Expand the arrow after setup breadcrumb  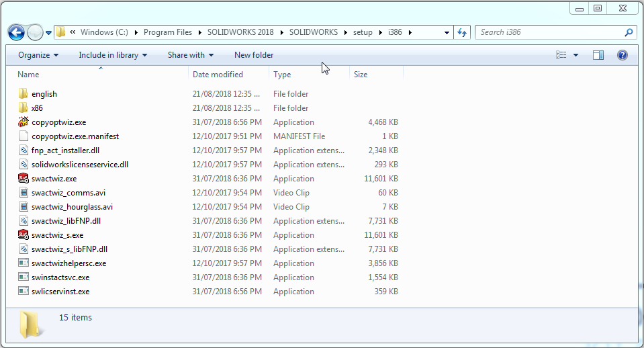coord(380,32)
